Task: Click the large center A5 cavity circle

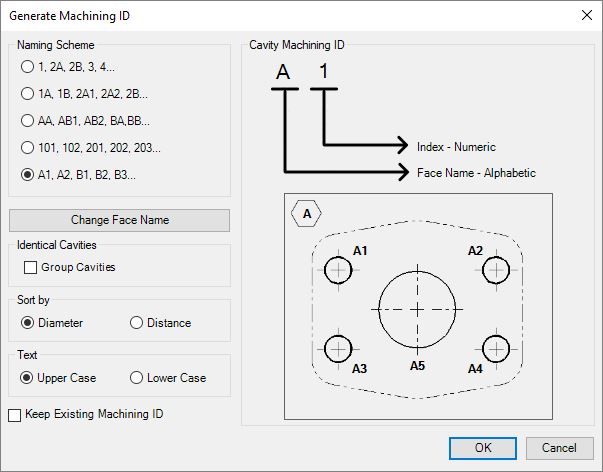Action: [x=417, y=308]
